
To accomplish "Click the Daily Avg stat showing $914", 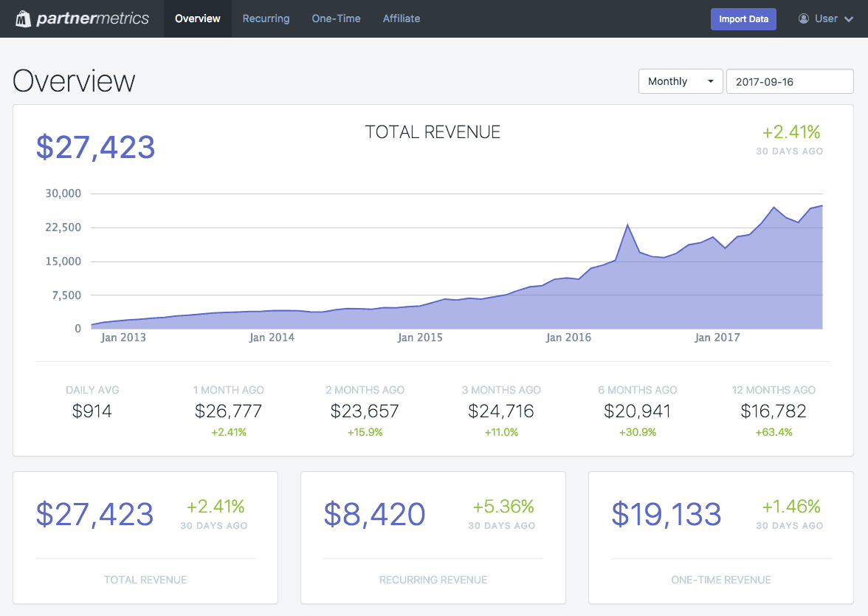I will tap(92, 411).
